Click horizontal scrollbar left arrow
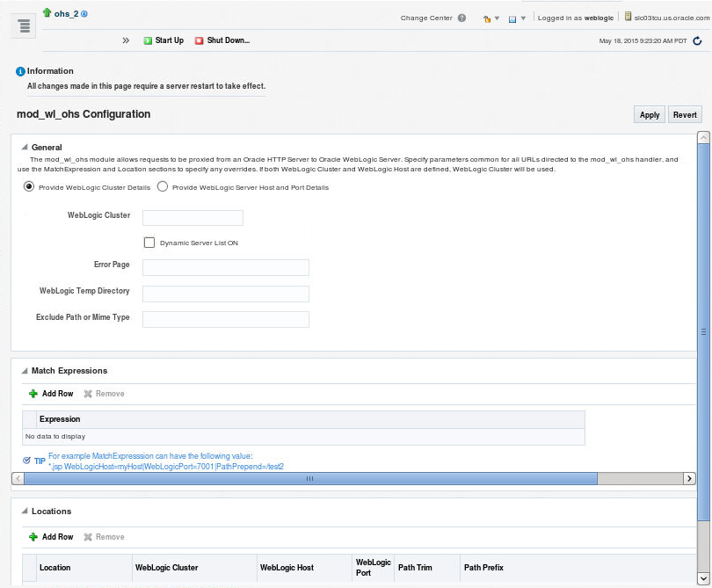This screenshot has height=588, width=712. (18, 478)
